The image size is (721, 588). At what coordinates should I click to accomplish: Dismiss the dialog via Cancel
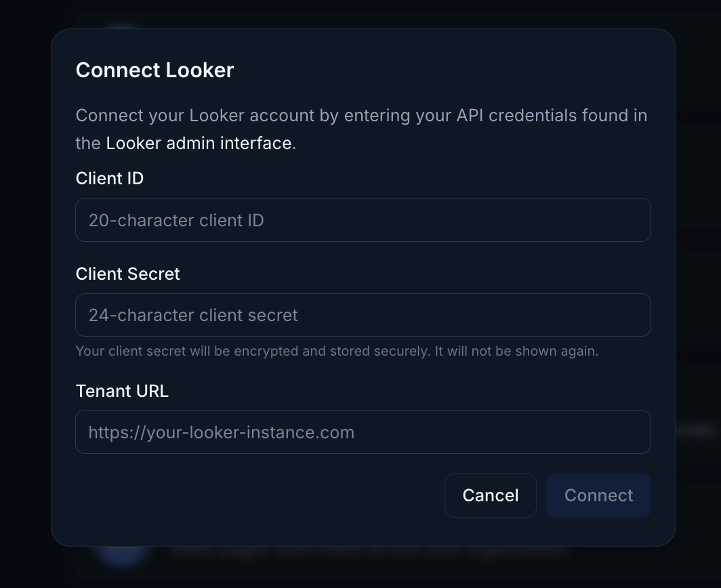pyautogui.click(x=490, y=495)
